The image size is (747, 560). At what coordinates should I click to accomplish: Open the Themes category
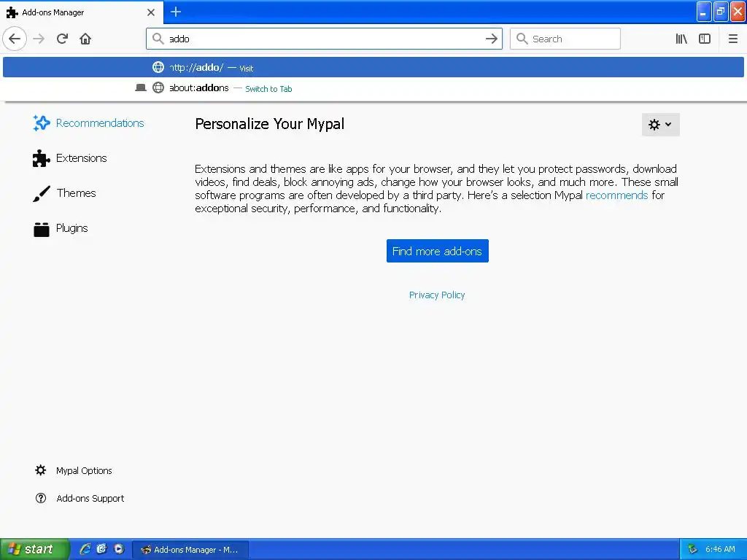coord(65,193)
